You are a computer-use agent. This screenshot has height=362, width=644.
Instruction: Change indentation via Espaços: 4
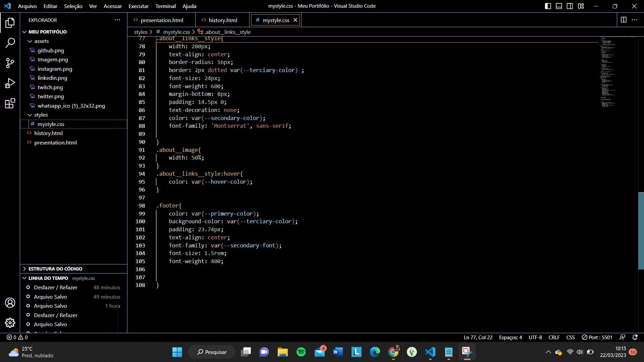click(510, 337)
